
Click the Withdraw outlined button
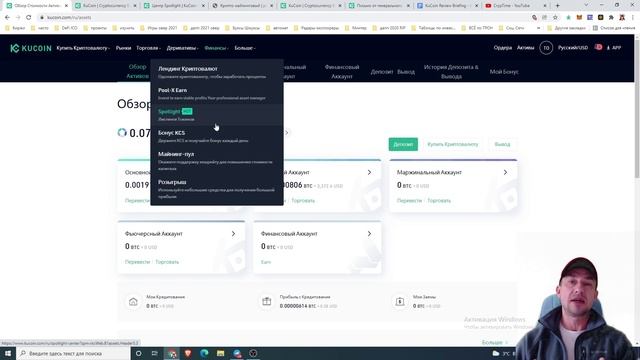click(x=502, y=144)
